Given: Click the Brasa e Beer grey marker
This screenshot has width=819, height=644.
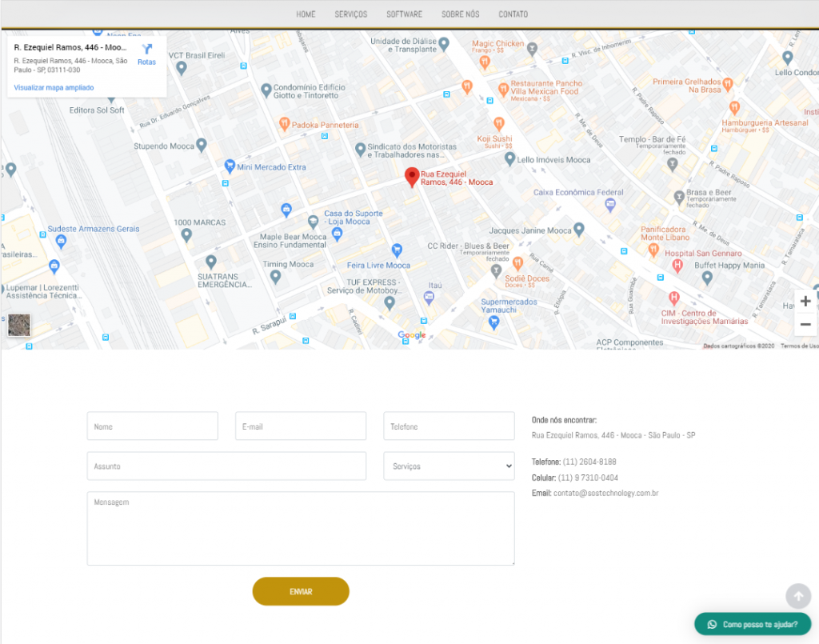Looking at the screenshot, I should tap(679, 198).
